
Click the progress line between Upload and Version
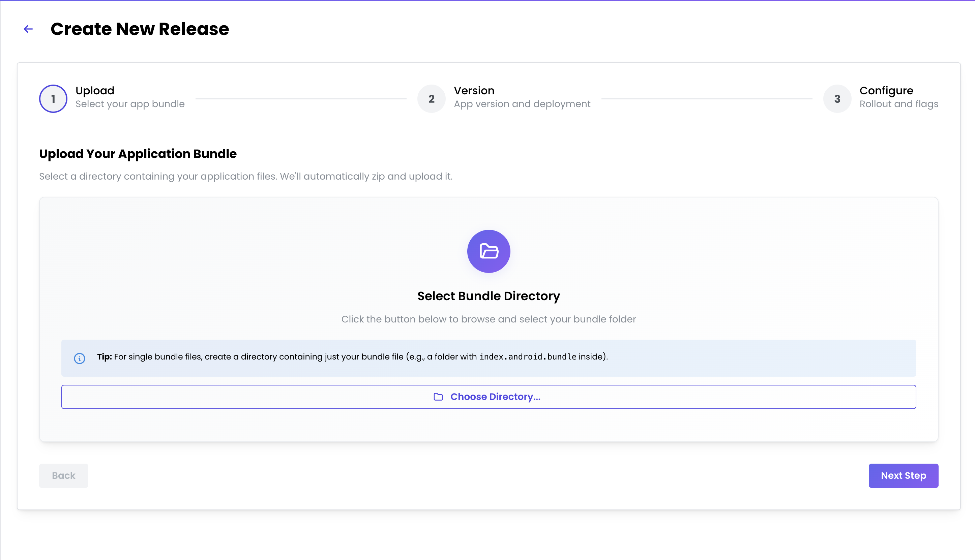pyautogui.click(x=300, y=99)
